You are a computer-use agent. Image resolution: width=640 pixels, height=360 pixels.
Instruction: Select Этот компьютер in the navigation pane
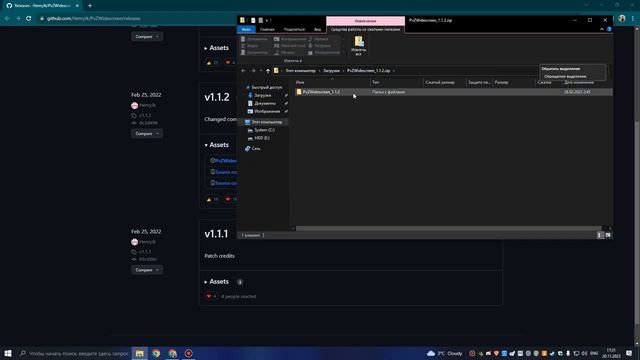tap(266, 122)
